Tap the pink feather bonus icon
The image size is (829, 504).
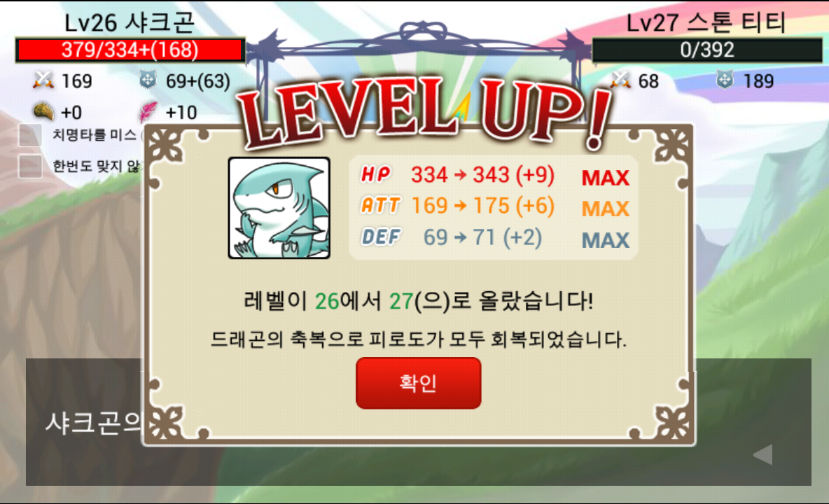pyautogui.click(x=148, y=111)
